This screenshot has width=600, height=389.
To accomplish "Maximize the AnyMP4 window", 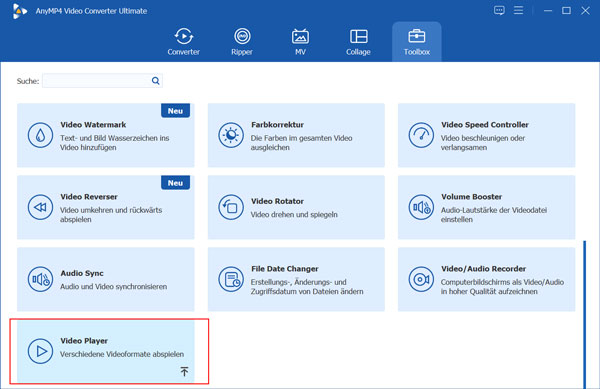I will point(567,11).
